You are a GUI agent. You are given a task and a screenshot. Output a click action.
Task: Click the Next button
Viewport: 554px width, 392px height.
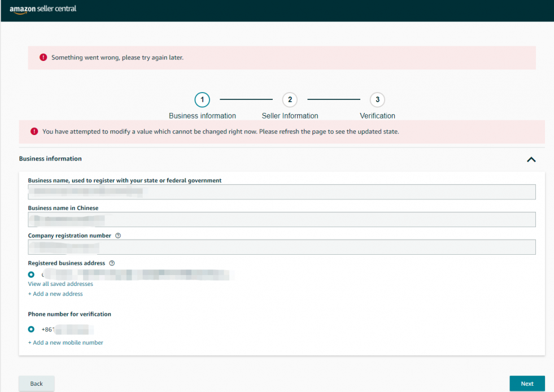coord(527,384)
